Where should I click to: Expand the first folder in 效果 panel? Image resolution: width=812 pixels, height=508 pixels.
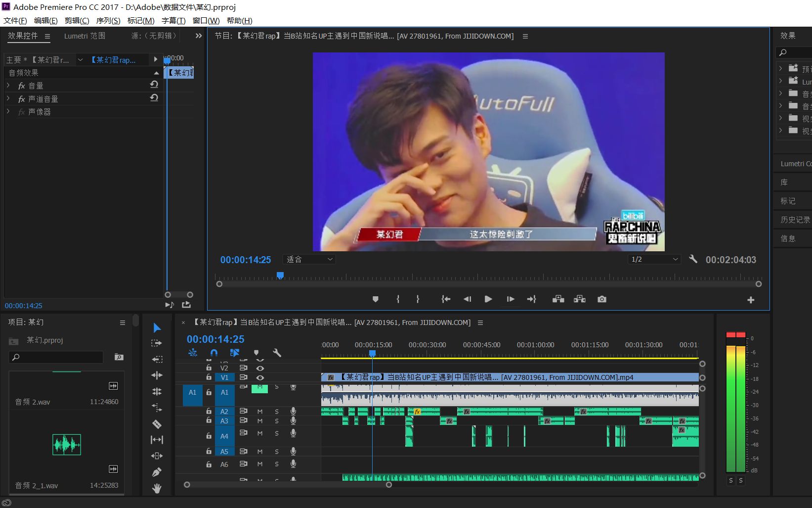[x=780, y=68]
